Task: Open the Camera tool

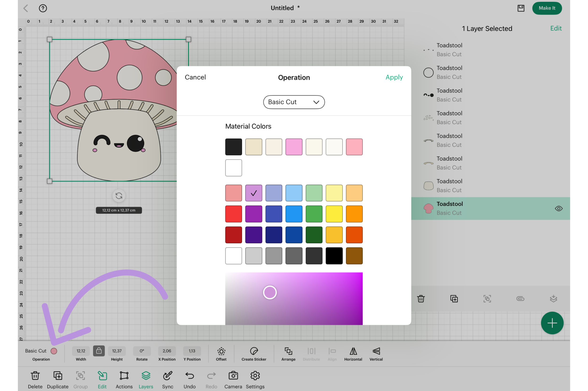Action: click(x=233, y=375)
